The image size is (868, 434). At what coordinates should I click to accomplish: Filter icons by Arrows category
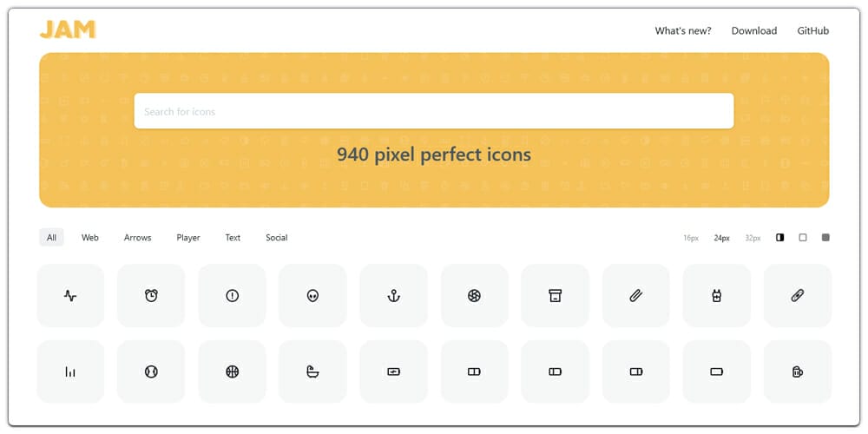tap(138, 238)
